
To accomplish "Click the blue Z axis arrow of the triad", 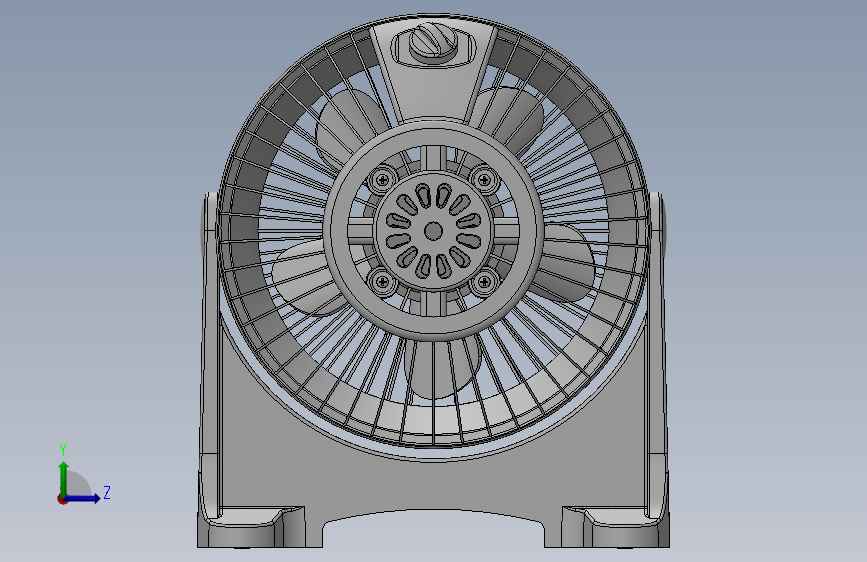I will pyautogui.click(x=83, y=498).
